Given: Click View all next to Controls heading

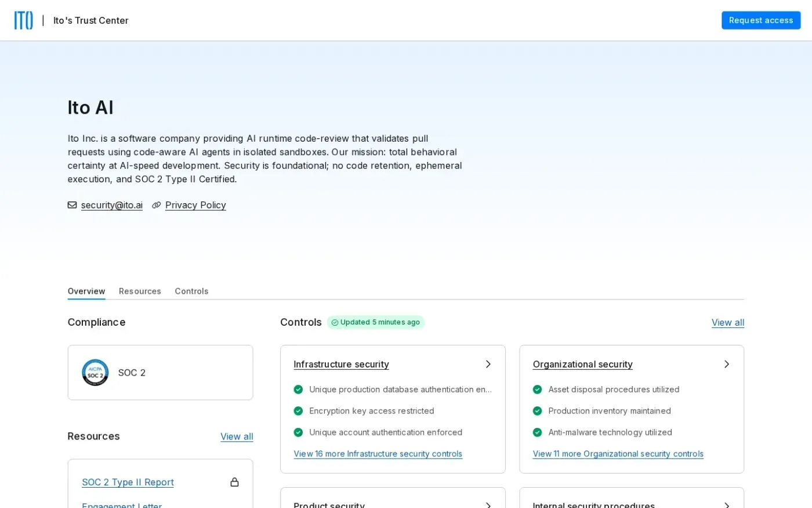Looking at the screenshot, I should 728,323.
